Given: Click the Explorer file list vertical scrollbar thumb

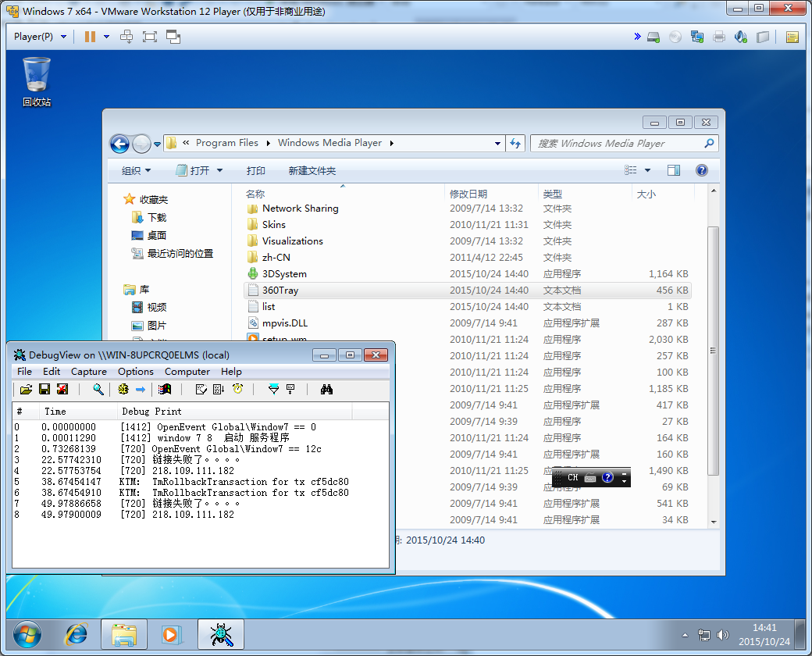Looking at the screenshot, I should (x=713, y=351).
